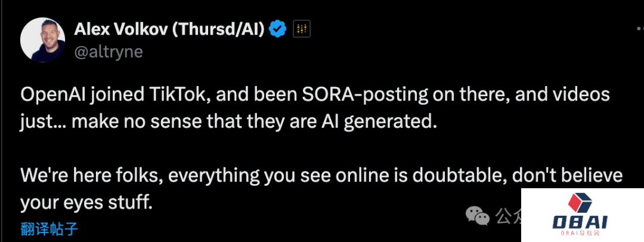Click the 翻译帖子 translate post link
This screenshot has width=644, height=242.
49,229
